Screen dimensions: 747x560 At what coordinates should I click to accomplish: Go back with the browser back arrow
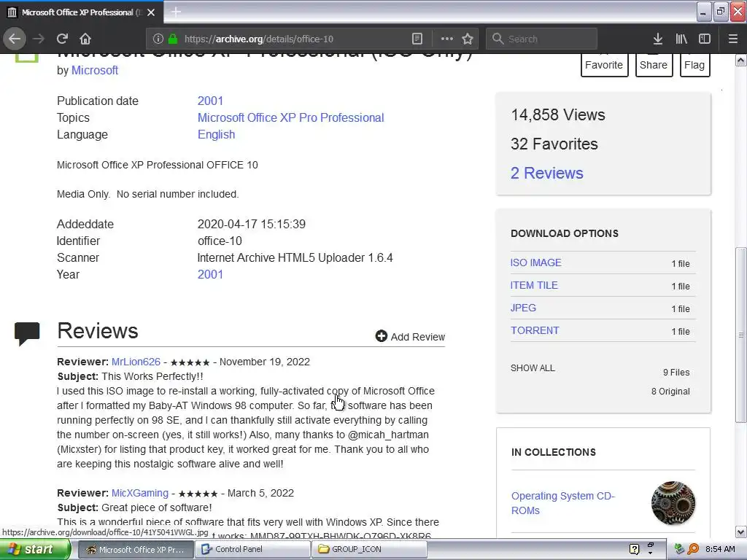(15, 39)
